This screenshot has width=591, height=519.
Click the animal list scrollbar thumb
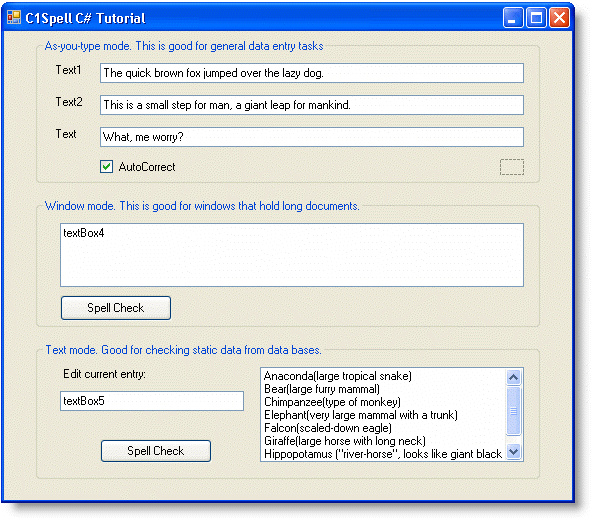click(x=513, y=411)
